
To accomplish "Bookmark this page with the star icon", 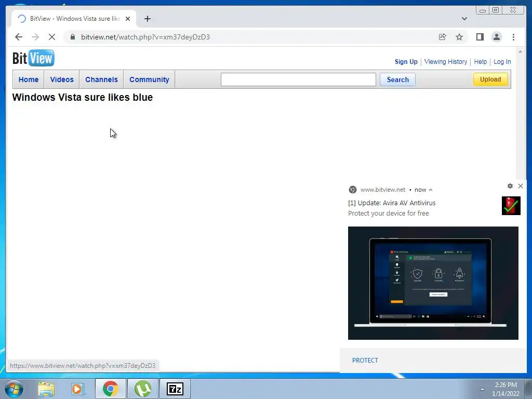I will point(459,37).
